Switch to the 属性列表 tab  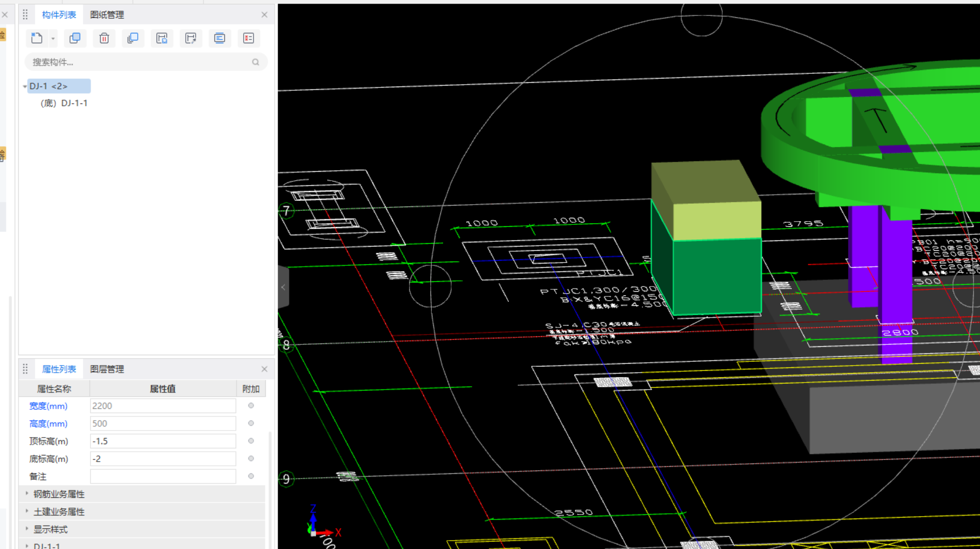click(59, 369)
